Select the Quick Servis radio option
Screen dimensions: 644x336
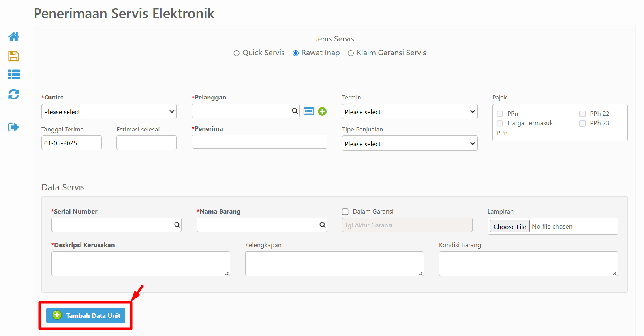click(x=237, y=53)
